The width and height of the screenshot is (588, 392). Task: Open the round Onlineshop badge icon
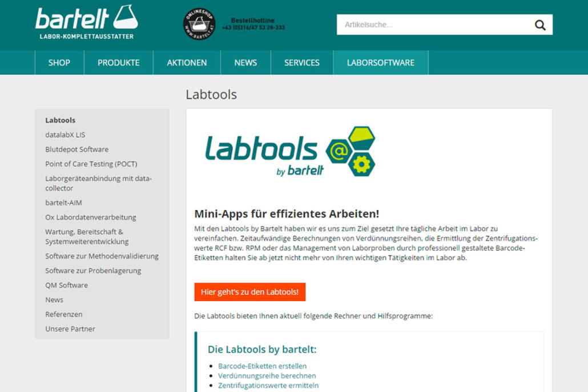coord(199,24)
